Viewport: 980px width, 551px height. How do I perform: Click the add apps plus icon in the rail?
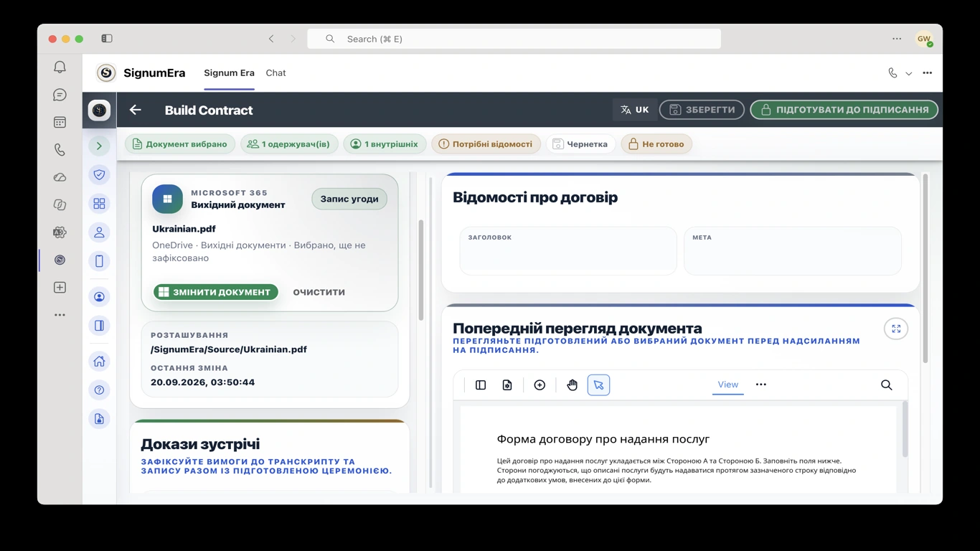pos(60,288)
